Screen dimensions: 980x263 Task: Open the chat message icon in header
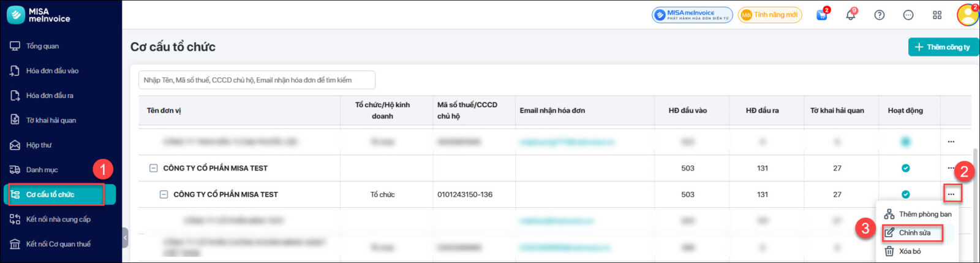pyautogui.click(x=908, y=15)
